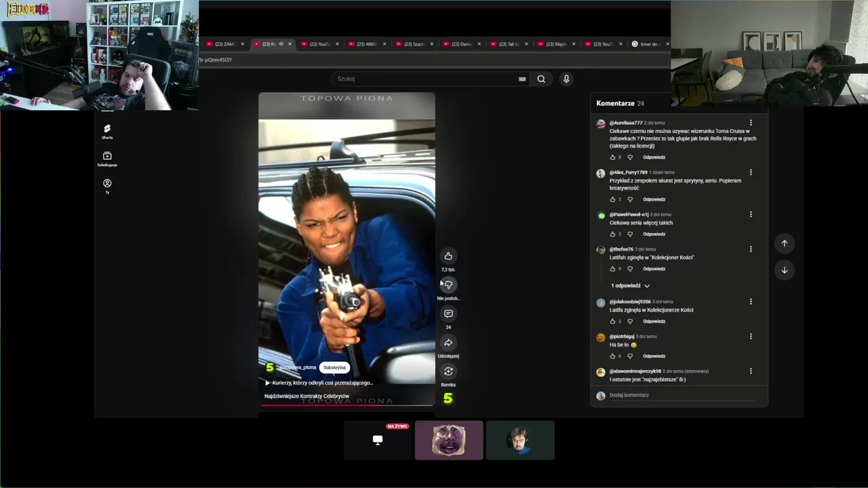Open the options menu for the @thefoe76 comment
868x488 pixels.
coord(751,249)
